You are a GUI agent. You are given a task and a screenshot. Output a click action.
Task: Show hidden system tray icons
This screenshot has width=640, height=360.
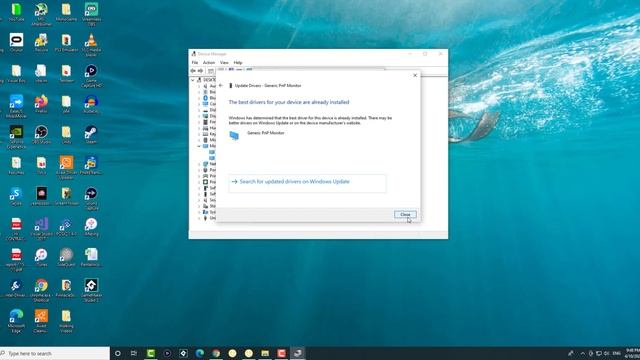pos(582,353)
